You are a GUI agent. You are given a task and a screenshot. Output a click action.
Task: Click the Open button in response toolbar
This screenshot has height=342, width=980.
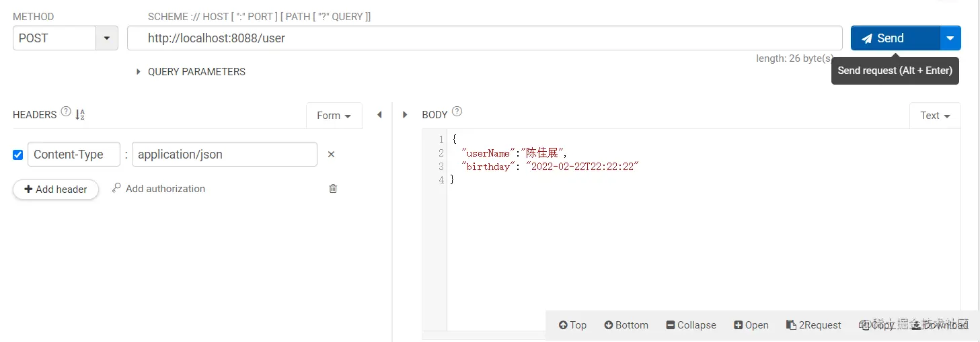751,325
